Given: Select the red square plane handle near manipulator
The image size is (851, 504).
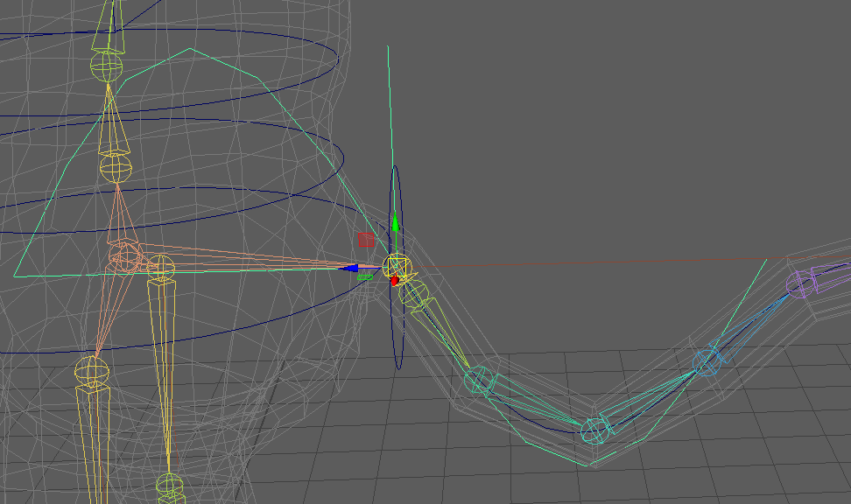Looking at the screenshot, I should 366,240.
